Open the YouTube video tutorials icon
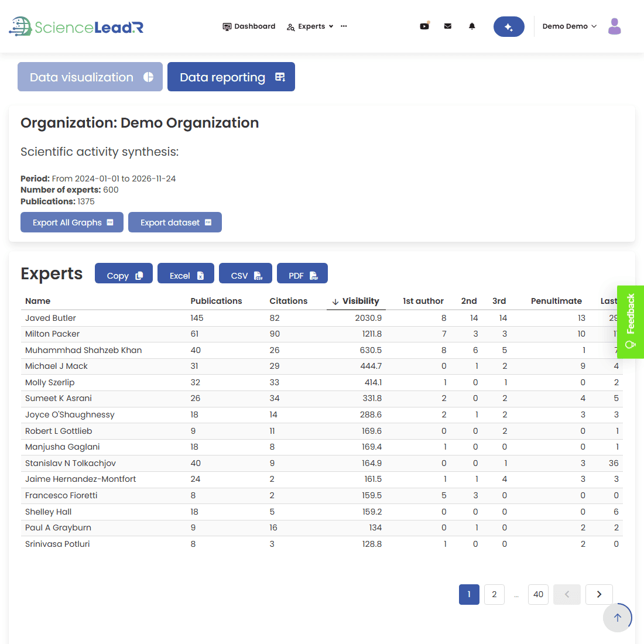Viewport: 644px width, 644px height. click(x=424, y=26)
